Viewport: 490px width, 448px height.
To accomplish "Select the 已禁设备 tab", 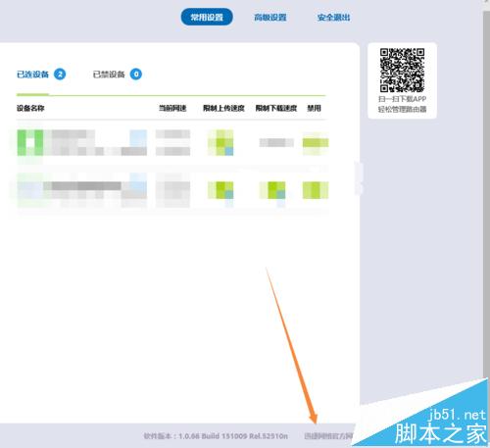I will (x=109, y=75).
